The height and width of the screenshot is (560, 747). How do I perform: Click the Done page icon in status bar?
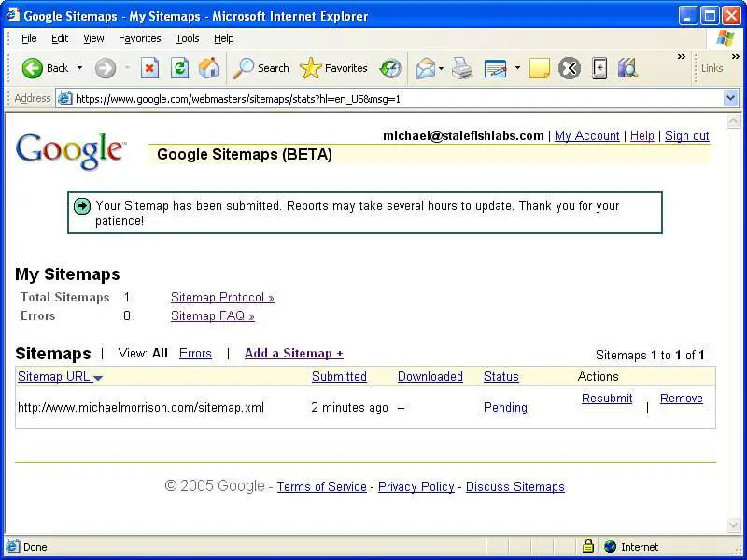click(13, 546)
